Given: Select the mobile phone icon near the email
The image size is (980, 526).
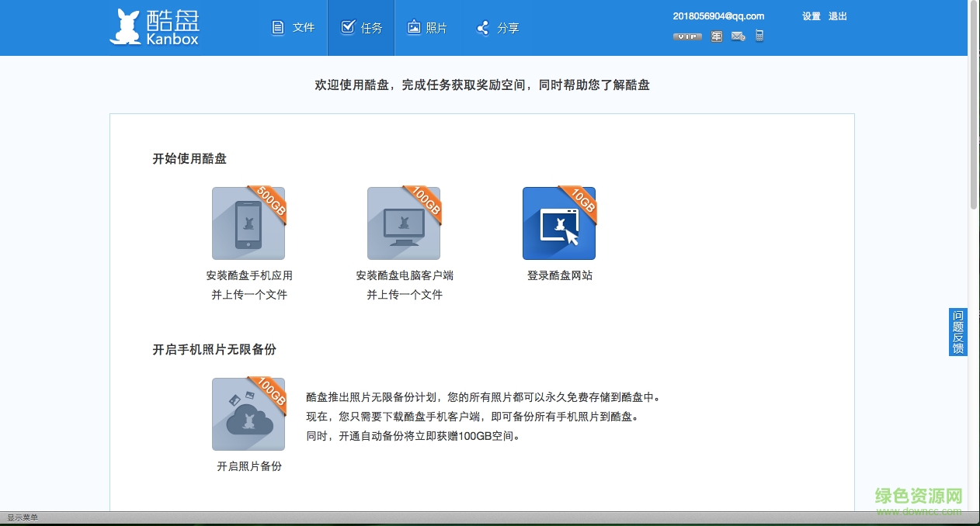Looking at the screenshot, I should (x=759, y=36).
